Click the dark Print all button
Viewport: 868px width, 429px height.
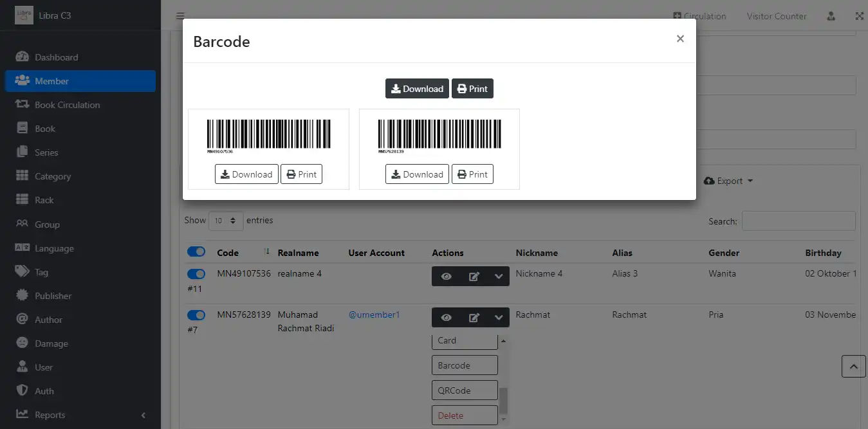(472, 89)
